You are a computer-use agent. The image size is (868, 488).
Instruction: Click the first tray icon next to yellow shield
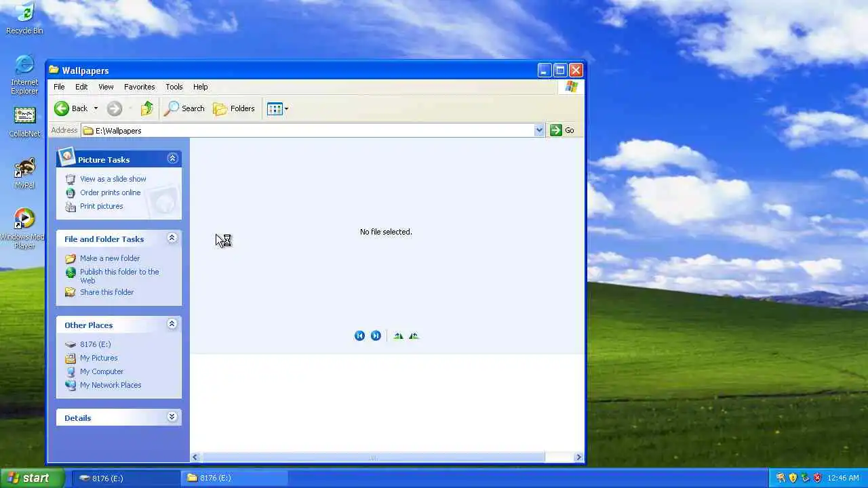tap(781, 478)
